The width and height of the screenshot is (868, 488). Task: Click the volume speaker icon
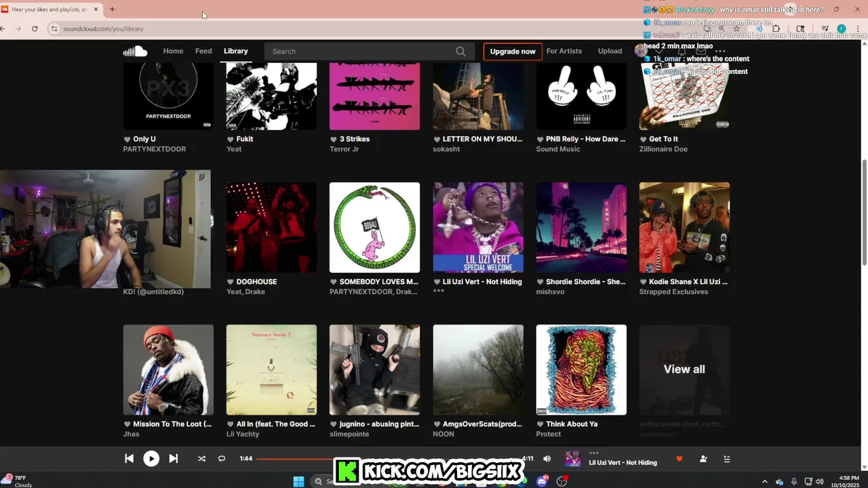tap(547, 459)
